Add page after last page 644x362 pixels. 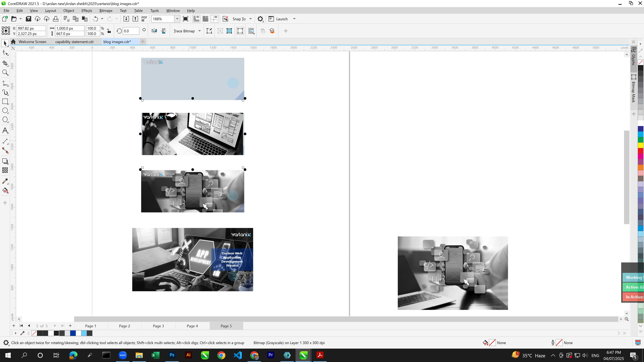70,326
